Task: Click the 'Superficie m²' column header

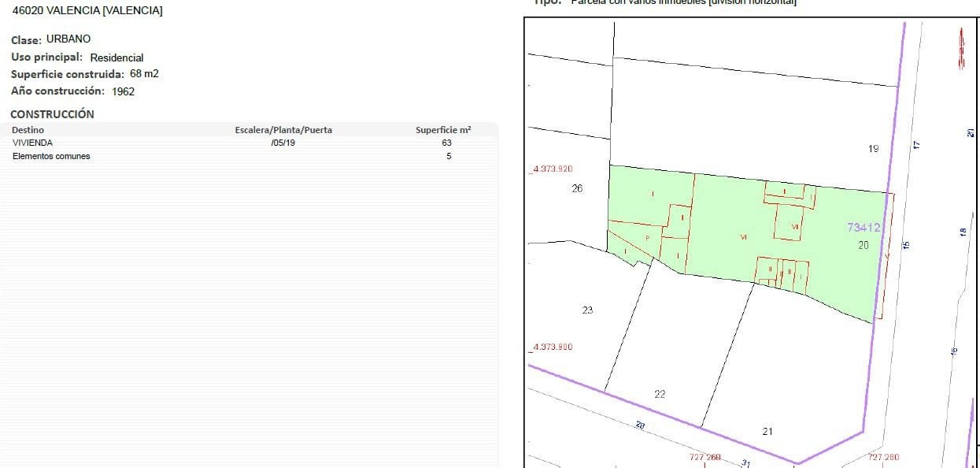Action: click(443, 130)
